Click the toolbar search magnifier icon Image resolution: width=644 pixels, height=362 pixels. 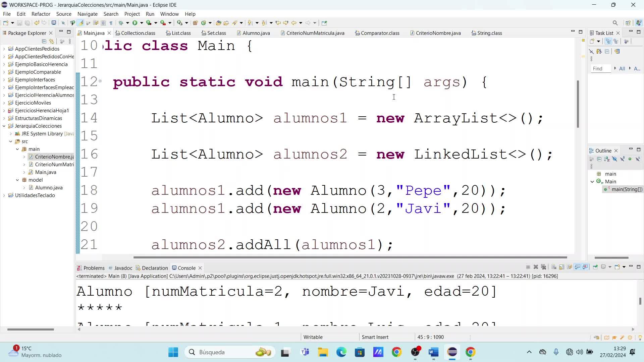click(x=615, y=23)
